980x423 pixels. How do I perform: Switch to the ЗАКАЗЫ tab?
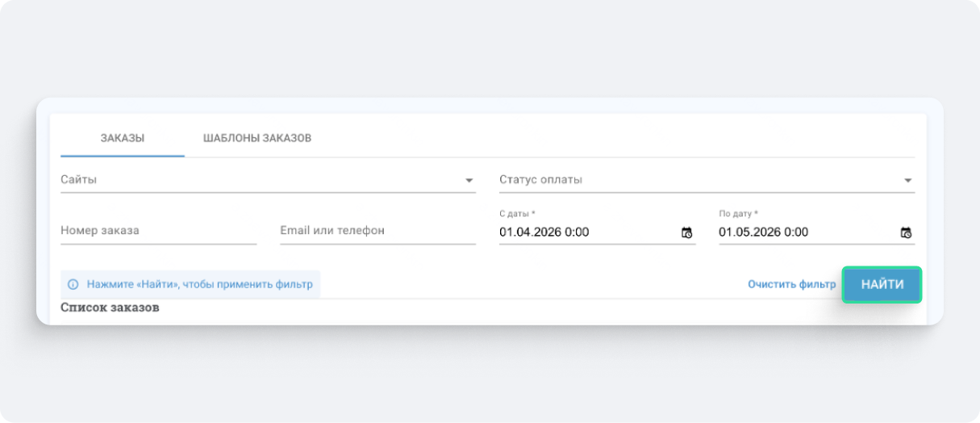pos(123,138)
